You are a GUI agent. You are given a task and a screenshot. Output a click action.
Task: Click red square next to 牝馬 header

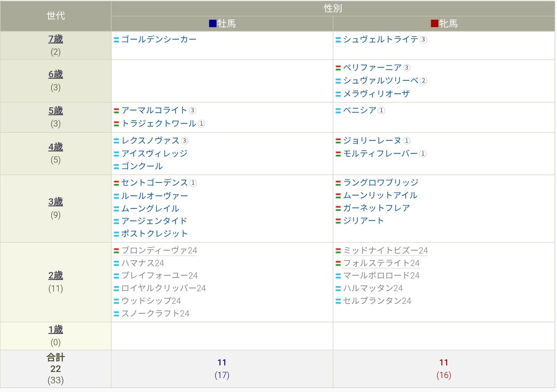(434, 24)
